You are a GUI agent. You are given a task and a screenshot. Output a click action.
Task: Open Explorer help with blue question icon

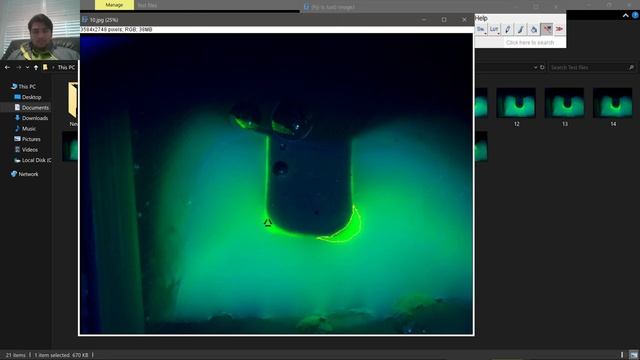635,15
